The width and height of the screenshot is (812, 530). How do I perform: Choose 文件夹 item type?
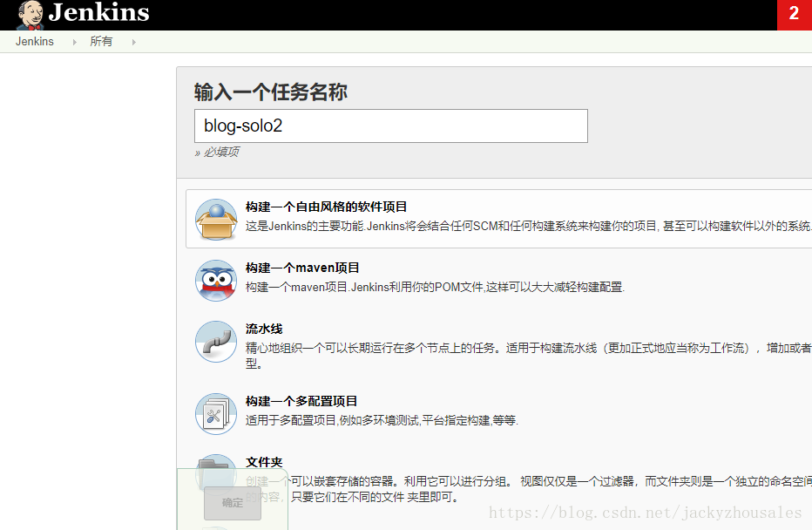tap(264, 462)
